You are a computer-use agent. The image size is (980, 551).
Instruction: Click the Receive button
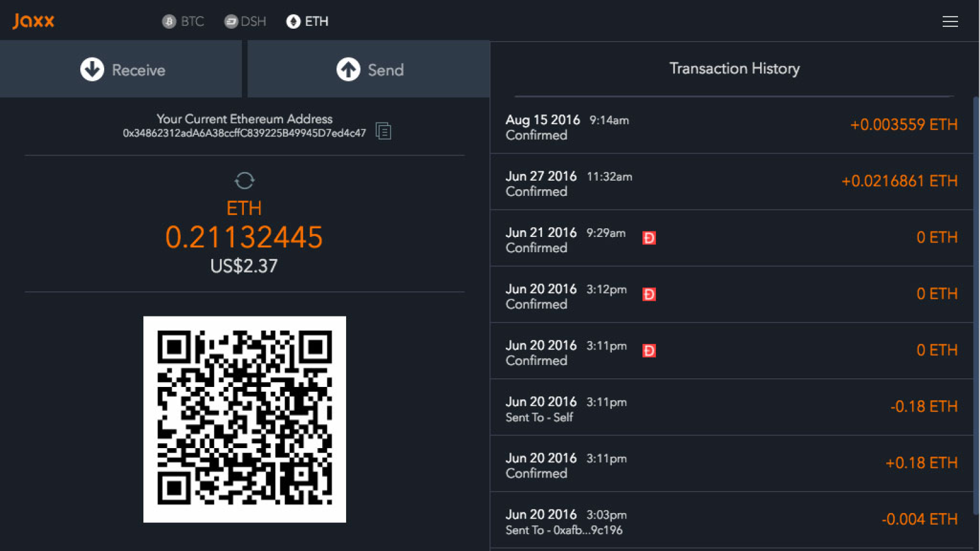coord(121,69)
